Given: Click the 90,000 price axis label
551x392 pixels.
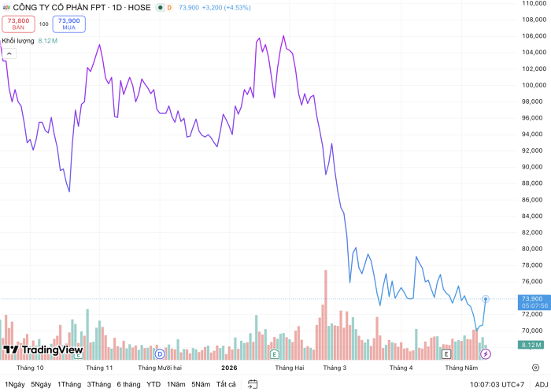Looking at the screenshot, I should tap(534, 167).
